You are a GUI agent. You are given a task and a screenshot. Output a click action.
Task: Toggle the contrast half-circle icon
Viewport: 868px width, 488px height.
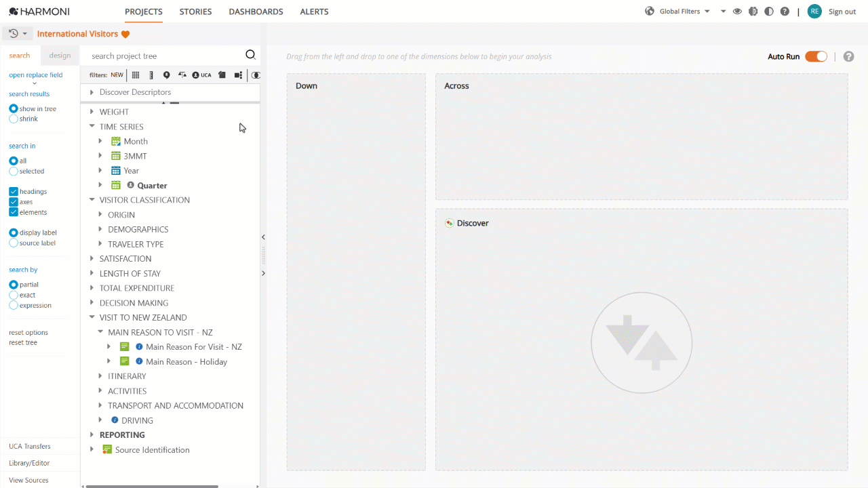[769, 12]
